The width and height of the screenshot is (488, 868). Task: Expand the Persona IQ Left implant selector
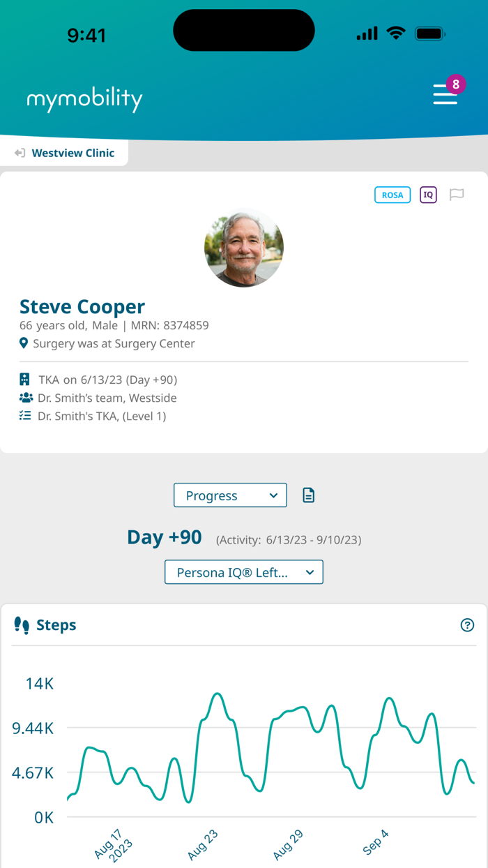[243, 571]
